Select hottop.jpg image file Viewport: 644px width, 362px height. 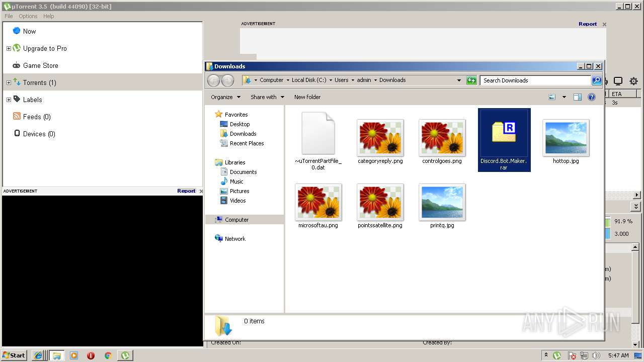(566, 142)
